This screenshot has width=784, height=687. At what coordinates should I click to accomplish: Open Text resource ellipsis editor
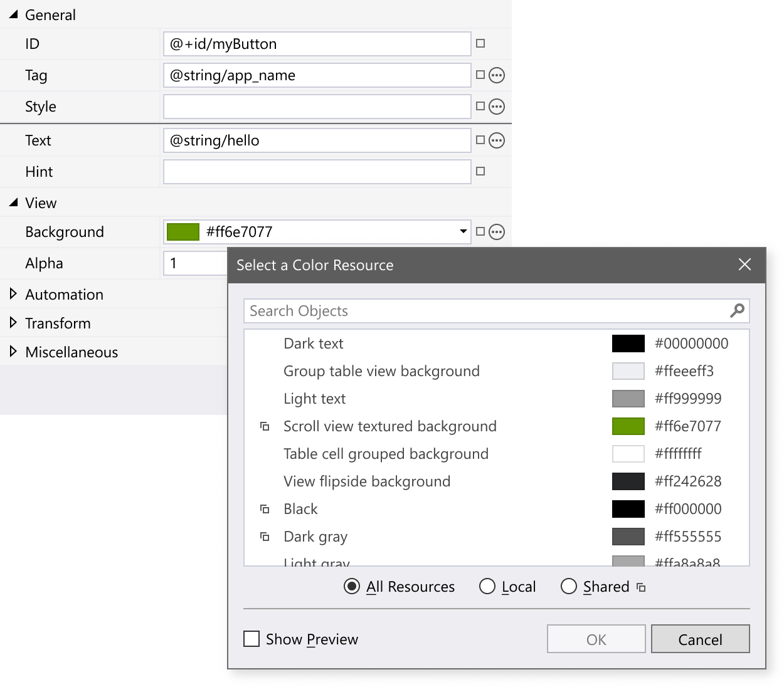[x=496, y=140]
